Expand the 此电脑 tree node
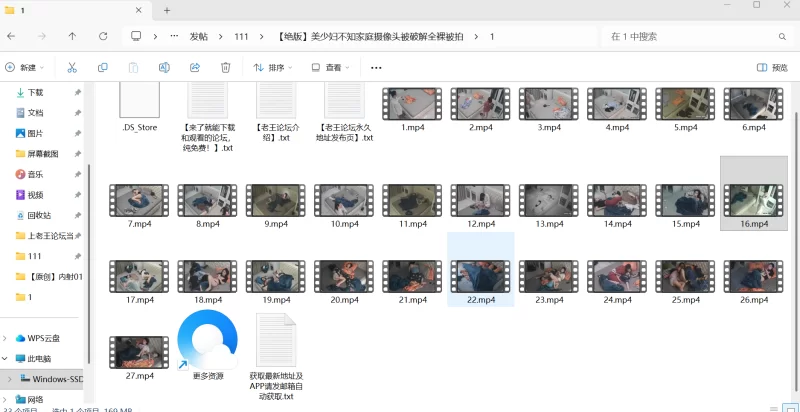 click(x=6, y=358)
